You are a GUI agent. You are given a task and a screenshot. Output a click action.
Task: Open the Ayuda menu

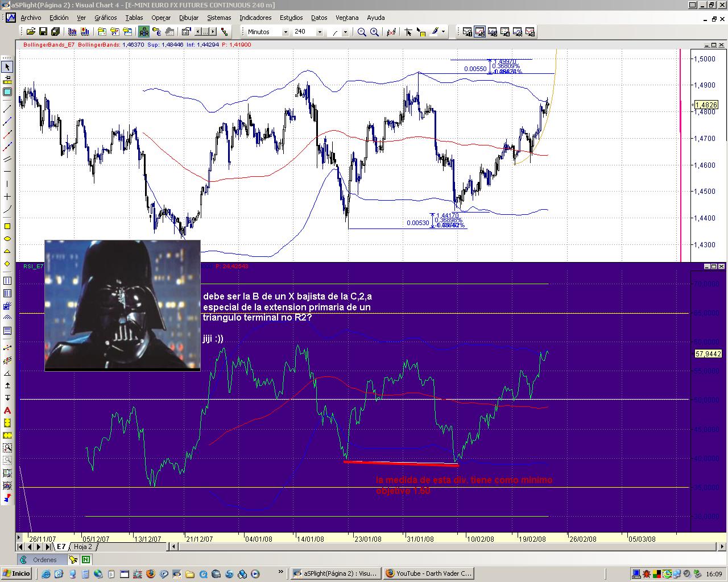(376, 18)
